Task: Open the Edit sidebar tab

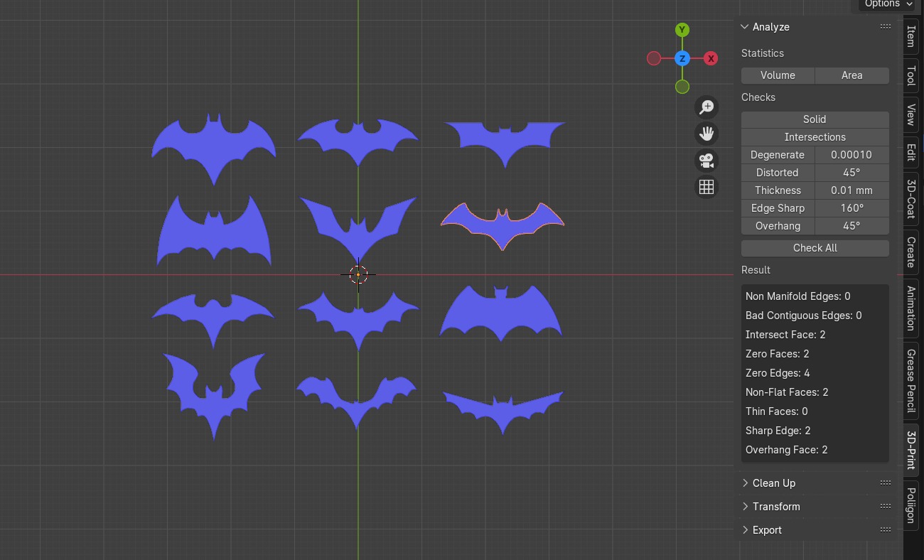Action: tap(911, 153)
